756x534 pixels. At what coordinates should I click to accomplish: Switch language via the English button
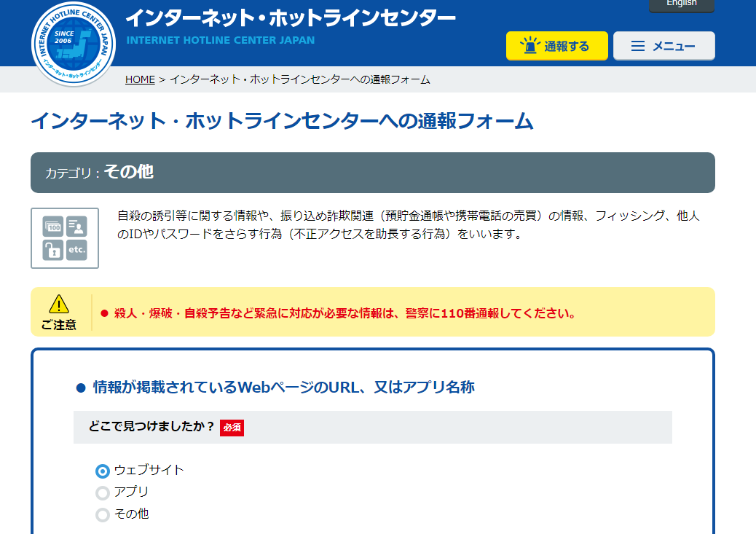pos(681,5)
